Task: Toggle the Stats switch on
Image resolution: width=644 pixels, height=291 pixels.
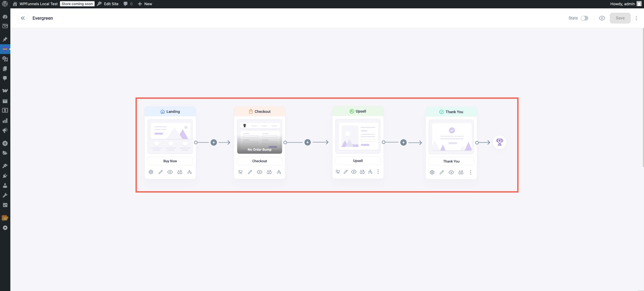Action: coord(585,18)
